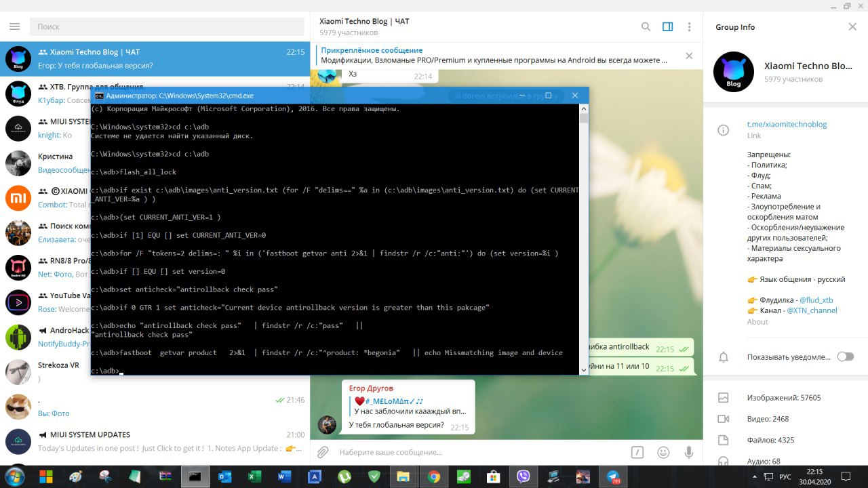Open Microsoft Store from the taskbar
The image size is (868, 488).
(x=494, y=476)
